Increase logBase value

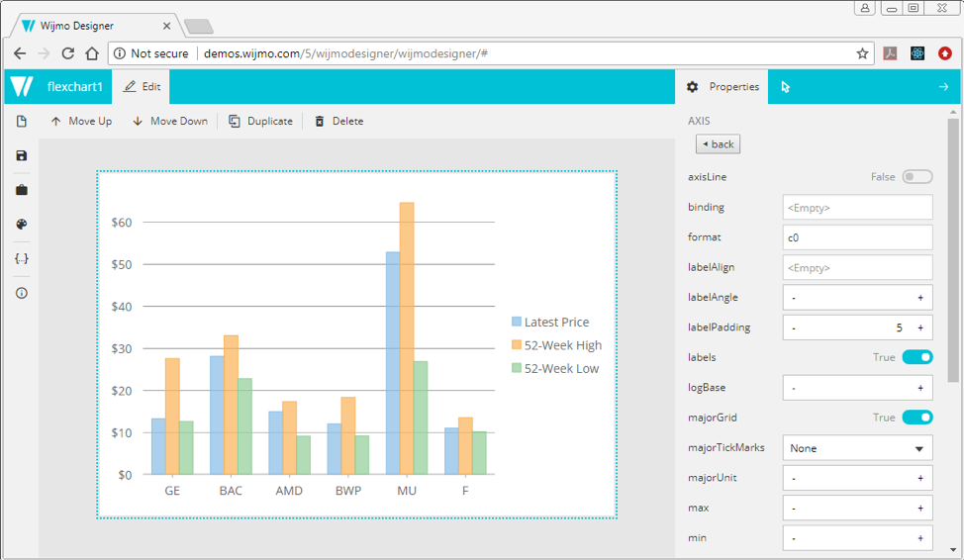tap(920, 388)
